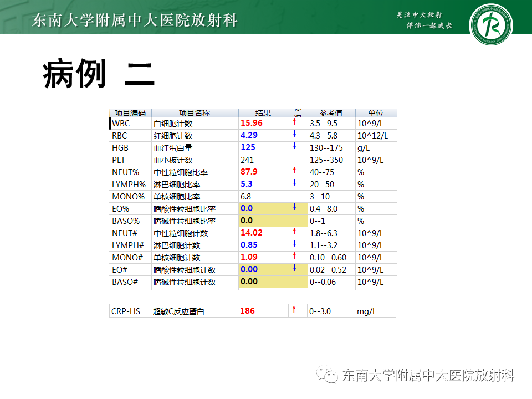Click the 超敏C反应蛋白 item name
The image size is (532, 399).
click(x=178, y=312)
